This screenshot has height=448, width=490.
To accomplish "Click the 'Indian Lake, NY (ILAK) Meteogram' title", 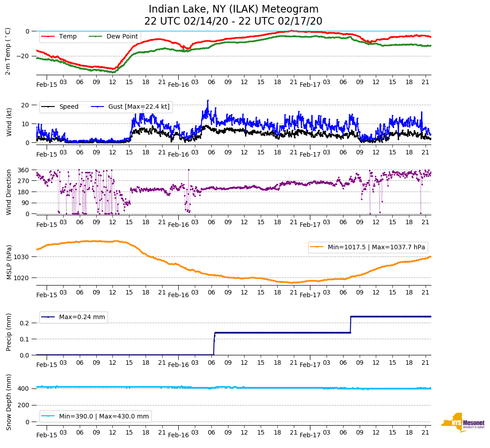I will click(233, 9).
